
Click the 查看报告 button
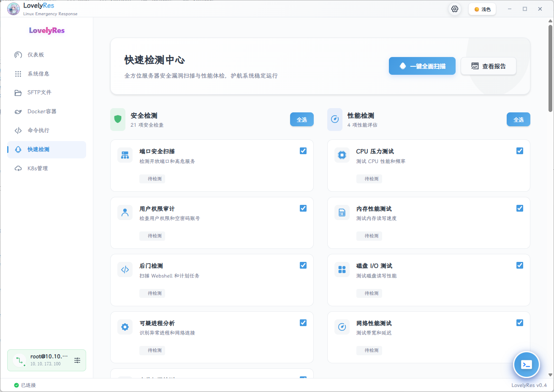[489, 66]
